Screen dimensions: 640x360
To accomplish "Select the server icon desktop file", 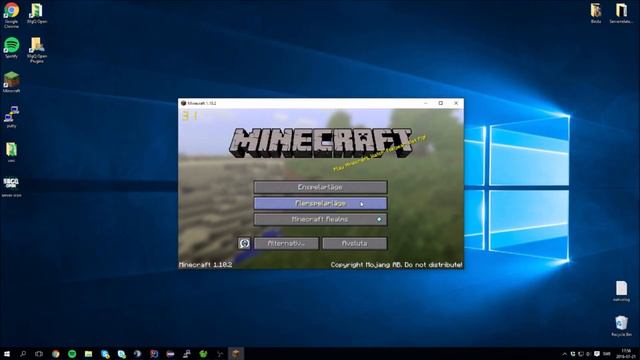I will [x=11, y=187].
